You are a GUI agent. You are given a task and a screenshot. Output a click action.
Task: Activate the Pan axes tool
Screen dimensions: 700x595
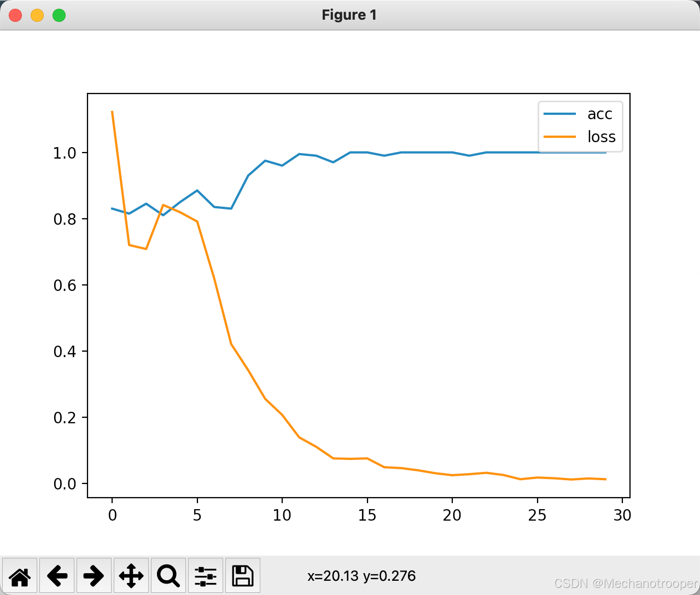click(131, 575)
